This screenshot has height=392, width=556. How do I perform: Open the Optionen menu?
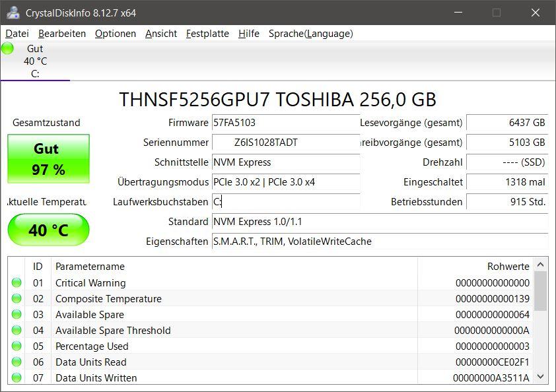click(x=116, y=34)
